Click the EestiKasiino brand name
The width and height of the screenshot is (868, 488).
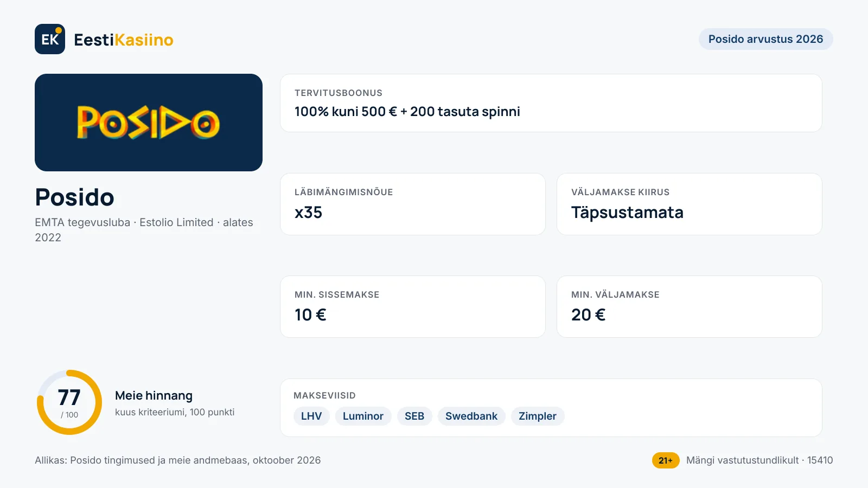[x=124, y=40]
